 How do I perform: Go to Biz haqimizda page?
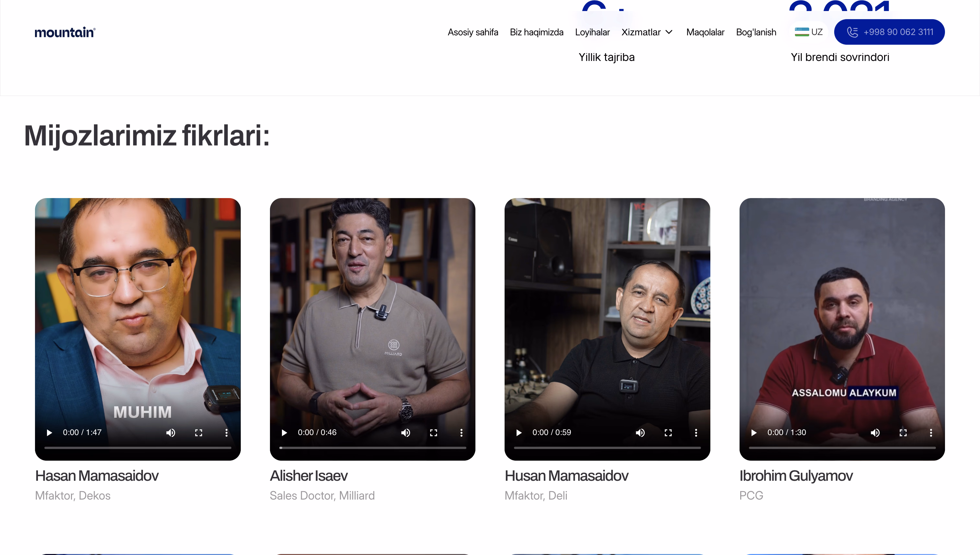(536, 32)
